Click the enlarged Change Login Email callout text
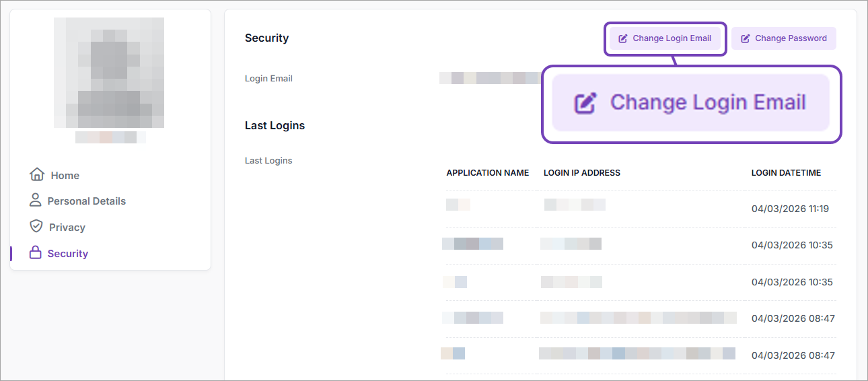Screen dimensions: 868x381 coord(708,102)
